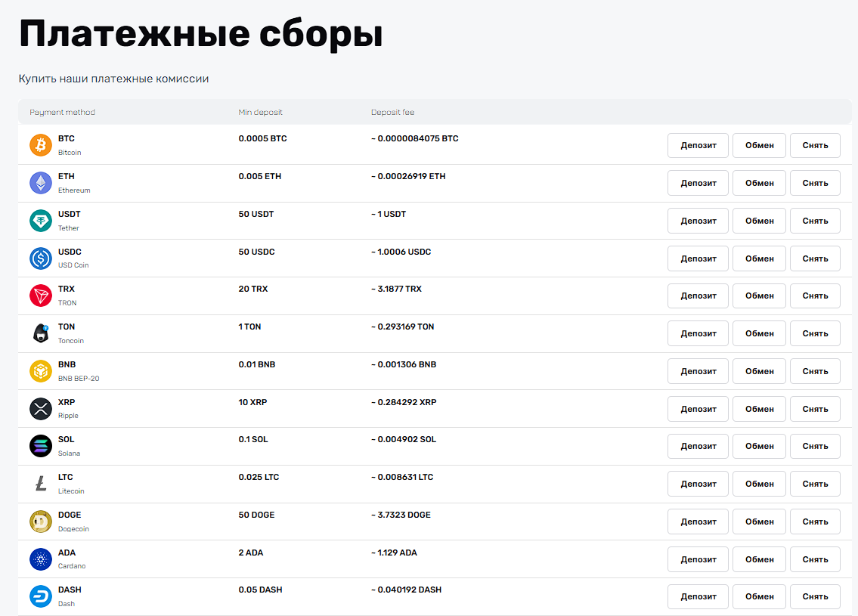
Task: Click Депозит in the ADA row
Action: 698,559
